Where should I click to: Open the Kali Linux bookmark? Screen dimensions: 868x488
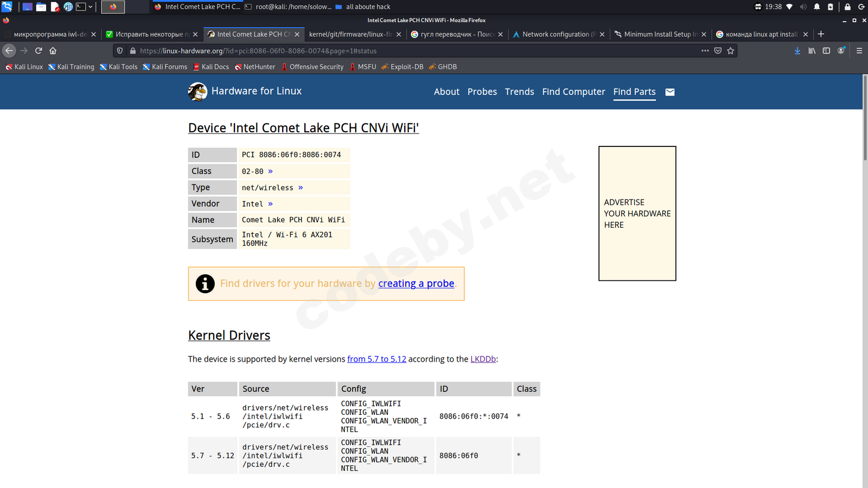tap(24, 67)
